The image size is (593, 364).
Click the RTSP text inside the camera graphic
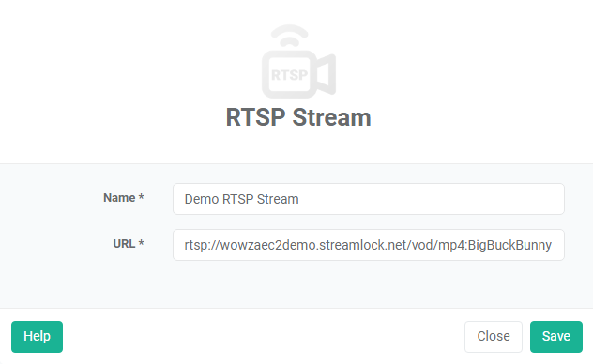click(290, 75)
